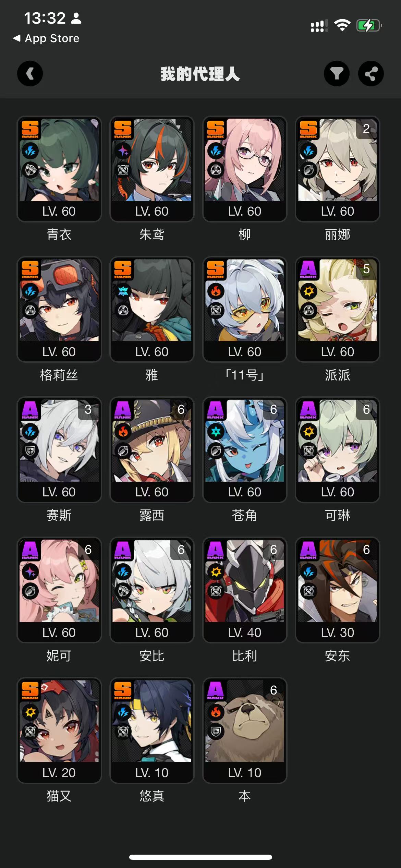The height and width of the screenshot is (868, 401).
Task: Return to App Store via top link
Action: click(46, 38)
